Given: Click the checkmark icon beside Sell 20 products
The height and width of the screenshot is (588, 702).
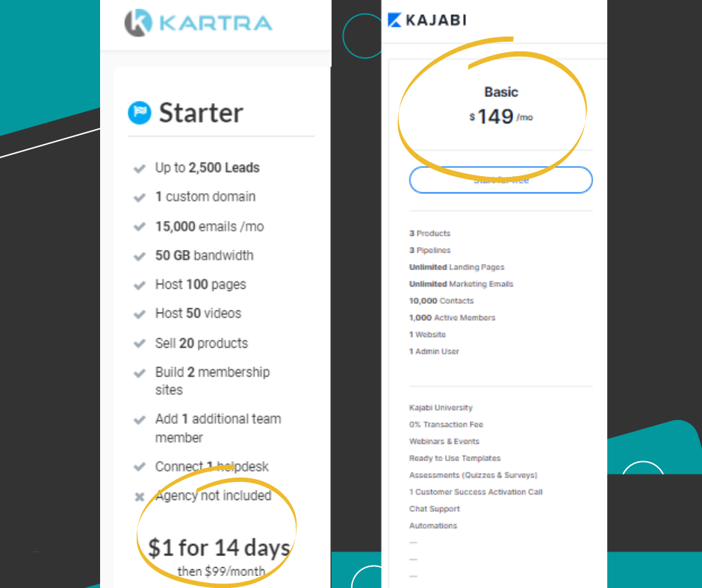Looking at the screenshot, I should tap(140, 343).
